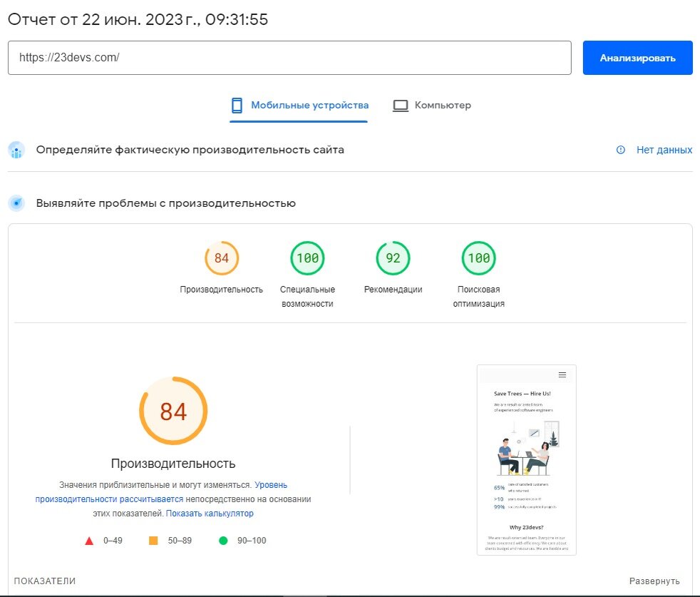Click the large 84 performance gauge
Viewport: 700px width, 597px height.
173,412
